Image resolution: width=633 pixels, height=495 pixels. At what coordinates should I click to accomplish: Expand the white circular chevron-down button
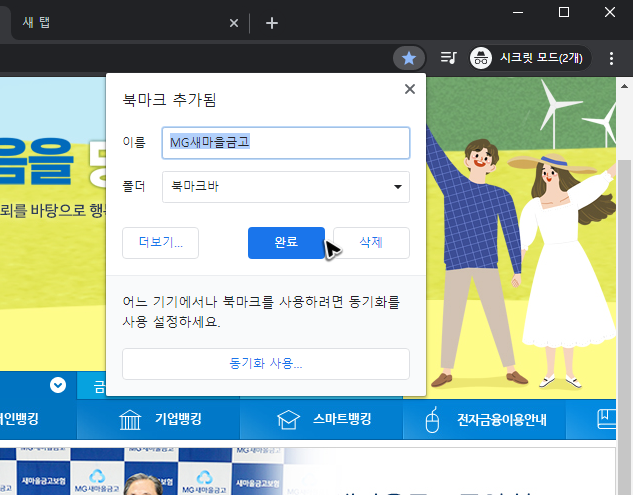click(x=58, y=385)
